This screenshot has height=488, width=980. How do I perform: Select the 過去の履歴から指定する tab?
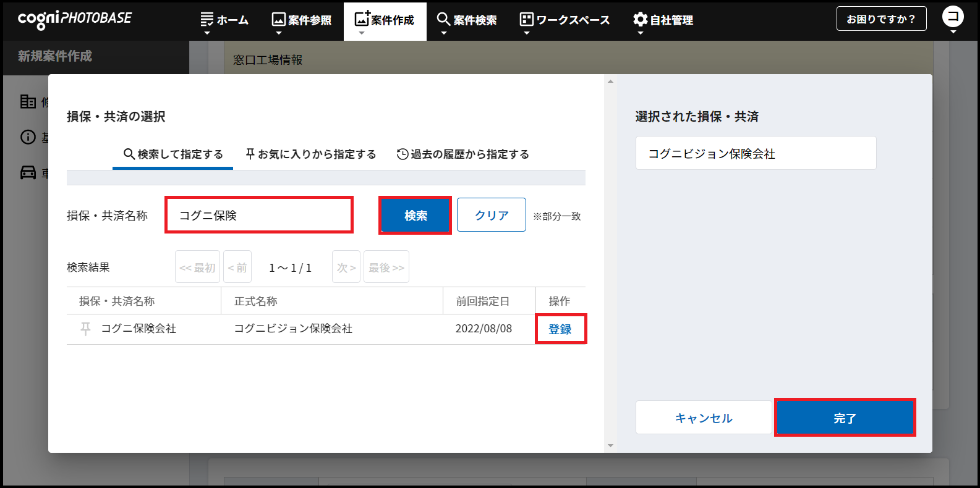[x=462, y=154]
